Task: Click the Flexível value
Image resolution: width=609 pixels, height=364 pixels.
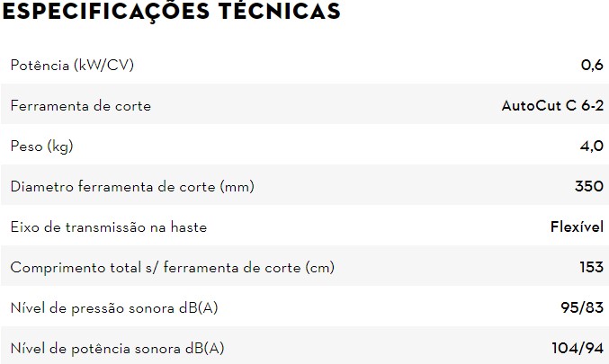Action: coord(578,226)
